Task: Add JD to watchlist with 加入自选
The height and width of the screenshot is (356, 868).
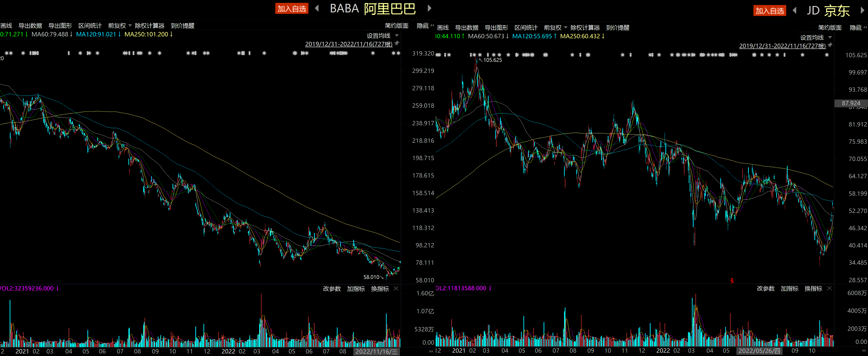Action: pos(770,11)
